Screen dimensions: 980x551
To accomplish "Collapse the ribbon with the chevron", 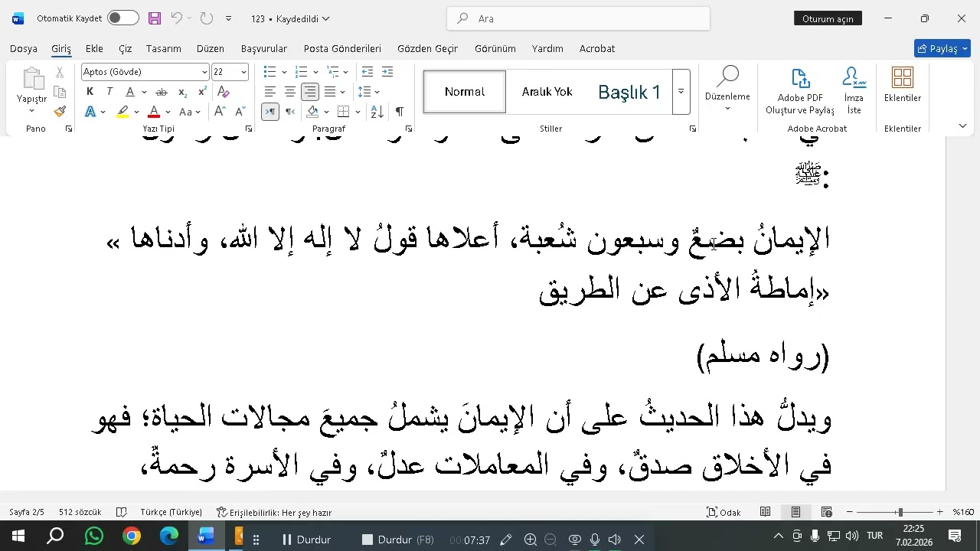I will tap(962, 126).
